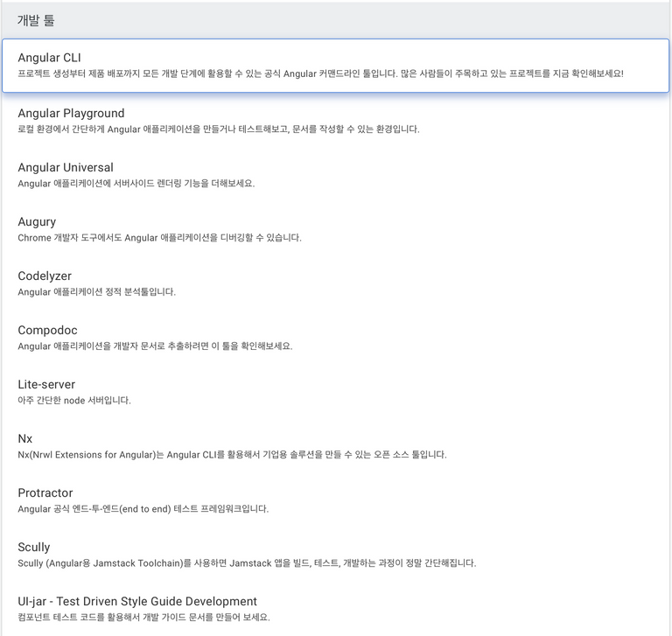This screenshot has width=672, height=636.
Task: Click description 'Nx(Nrwl Extensions for Angular)'
Action: coord(232,454)
